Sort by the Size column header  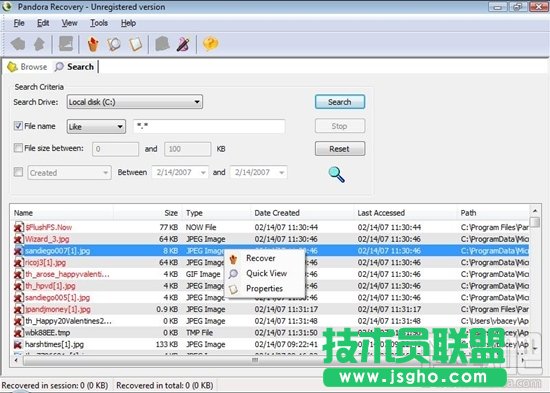click(147, 213)
